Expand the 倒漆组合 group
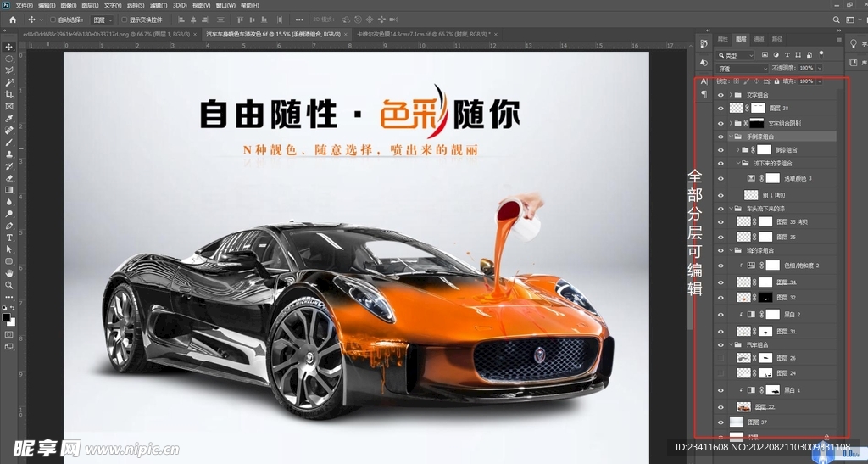This screenshot has height=464, width=868. click(738, 149)
